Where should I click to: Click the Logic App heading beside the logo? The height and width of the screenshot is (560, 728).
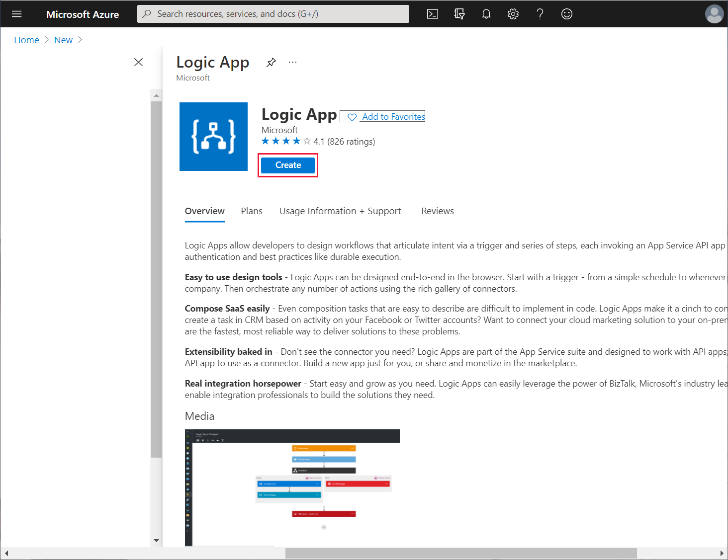click(299, 114)
